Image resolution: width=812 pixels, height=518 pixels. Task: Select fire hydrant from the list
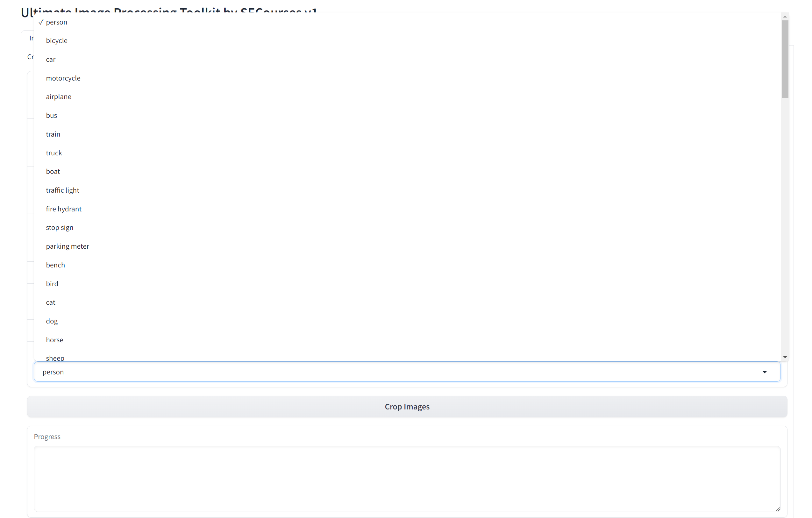coord(63,209)
